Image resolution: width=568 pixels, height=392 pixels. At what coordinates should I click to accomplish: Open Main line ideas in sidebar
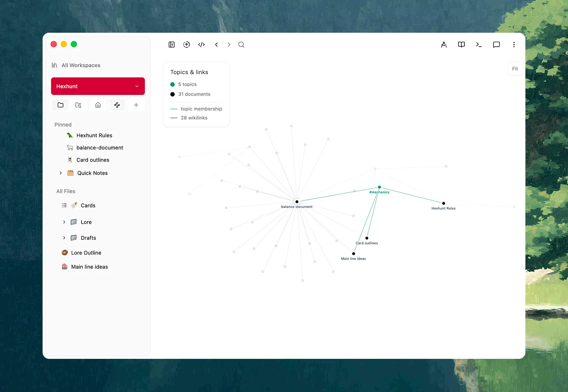pos(89,267)
